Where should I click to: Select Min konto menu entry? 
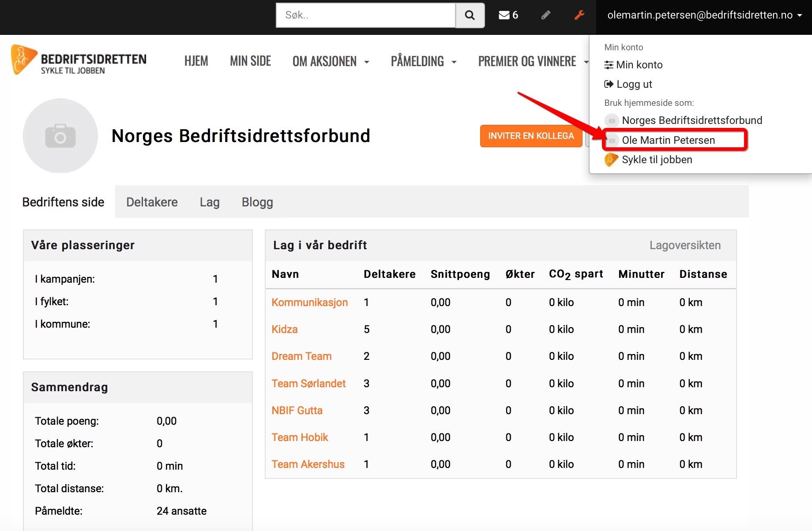click(634, 65)
